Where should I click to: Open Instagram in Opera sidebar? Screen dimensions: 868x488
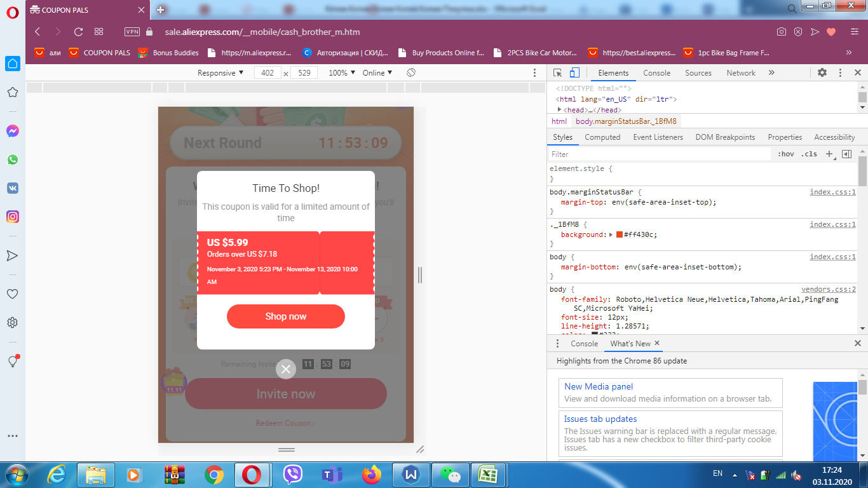coord(13,217)
